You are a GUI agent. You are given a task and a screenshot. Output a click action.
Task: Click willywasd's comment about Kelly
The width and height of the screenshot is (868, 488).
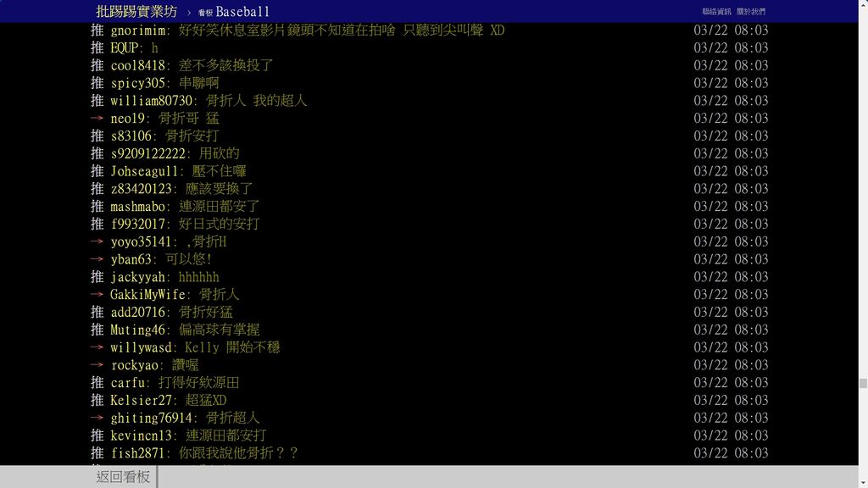pyautogui.click(x=232, y=347)
